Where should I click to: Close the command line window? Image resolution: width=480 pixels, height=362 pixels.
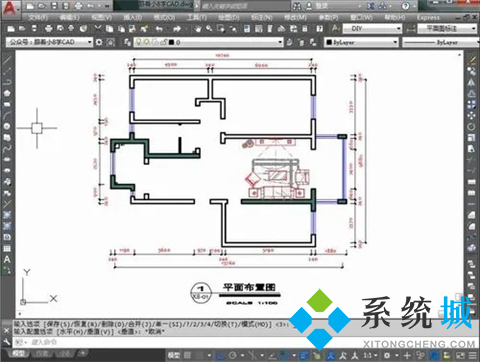pyautogui.click(x=6, y=330)
